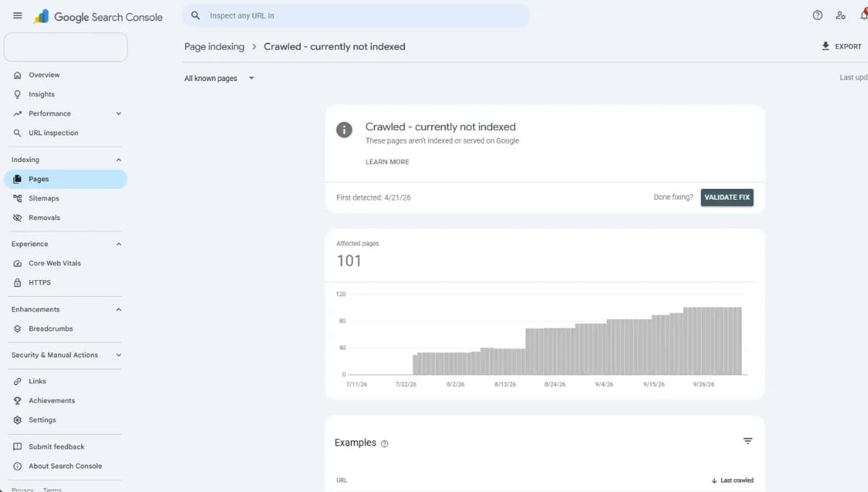This screenshot has height=492, width=868.
Task: Collapse the Enhancements section
Action: pos(119,310)
